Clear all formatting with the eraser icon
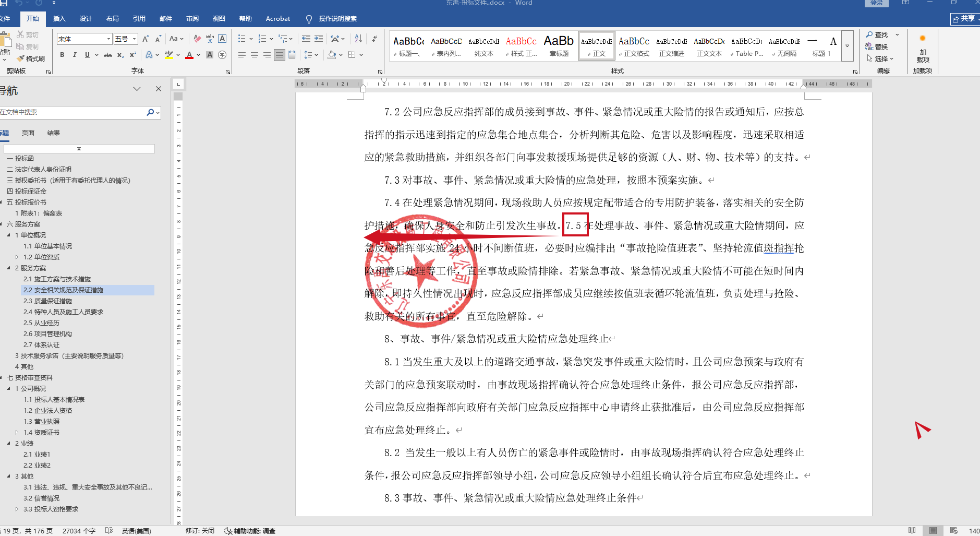 pyautogui.click(x=197, y=39)
